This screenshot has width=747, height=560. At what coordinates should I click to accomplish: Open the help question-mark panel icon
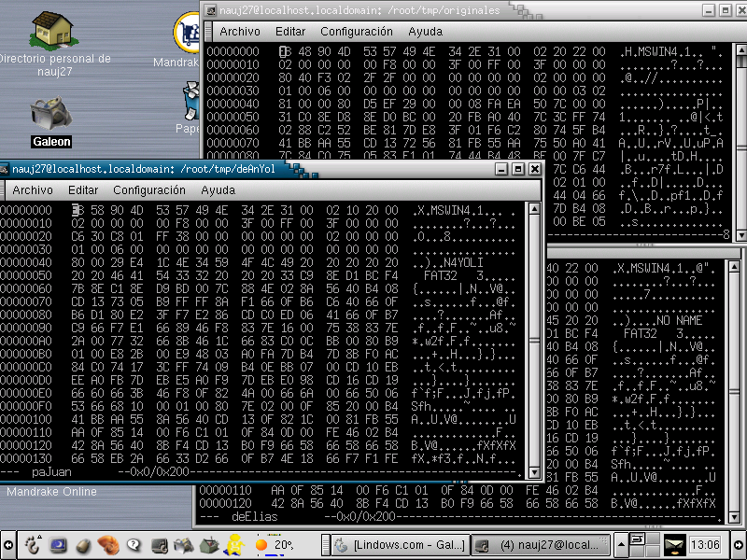pos(134,545)
